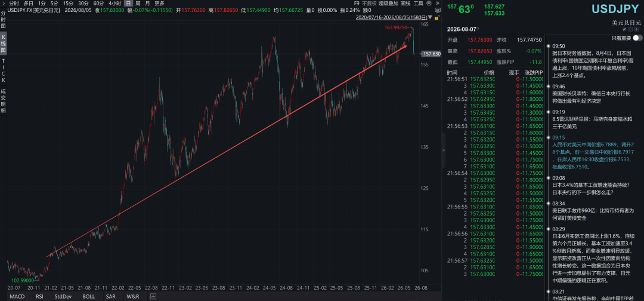The image size is (644, 301).
Task: Select the 60分 period
Action: point(98,4)
